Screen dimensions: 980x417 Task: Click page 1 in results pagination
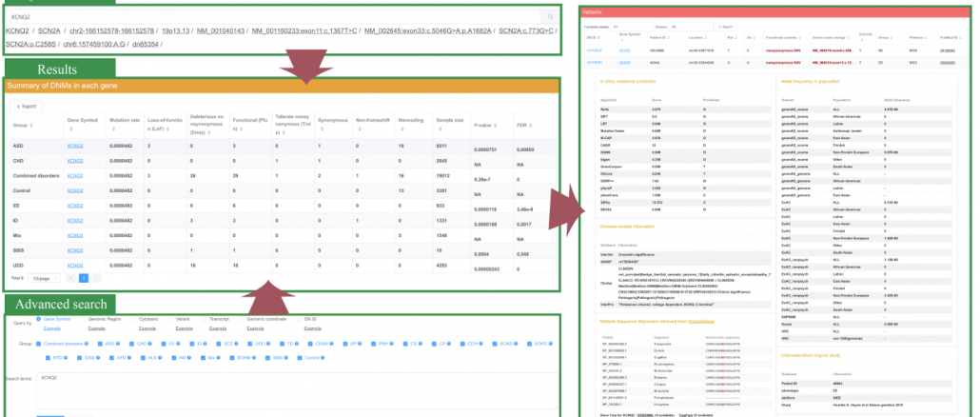(x=83, y=278)
